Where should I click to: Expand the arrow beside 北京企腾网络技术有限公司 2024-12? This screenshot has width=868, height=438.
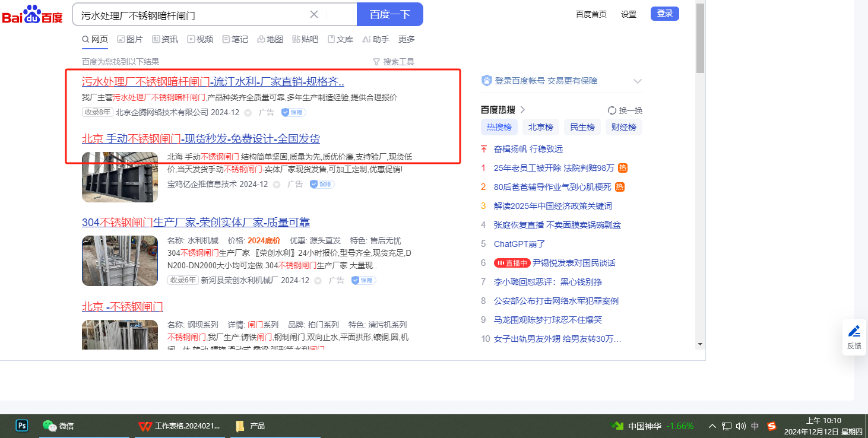click(x=248, y=112)
